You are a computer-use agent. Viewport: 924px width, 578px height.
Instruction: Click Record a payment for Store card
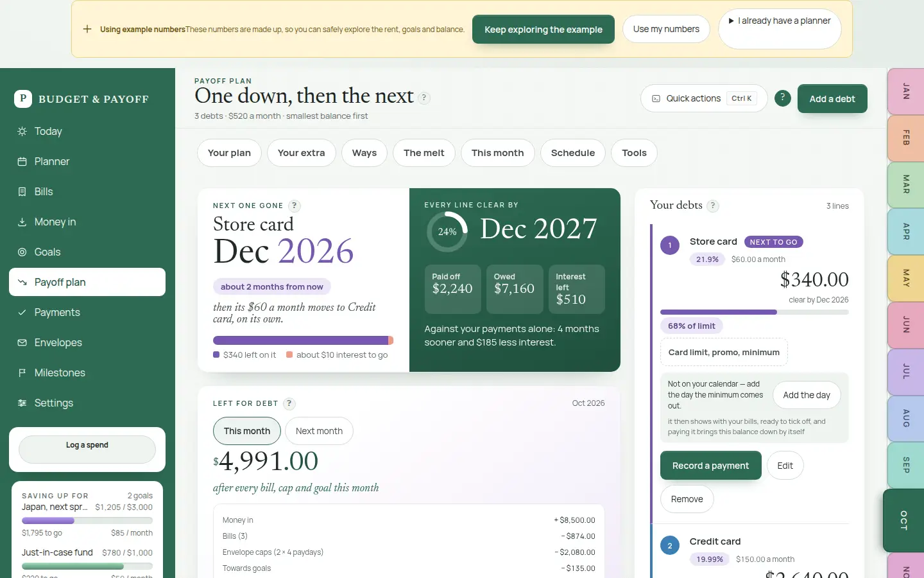click(x=711, y=466)
